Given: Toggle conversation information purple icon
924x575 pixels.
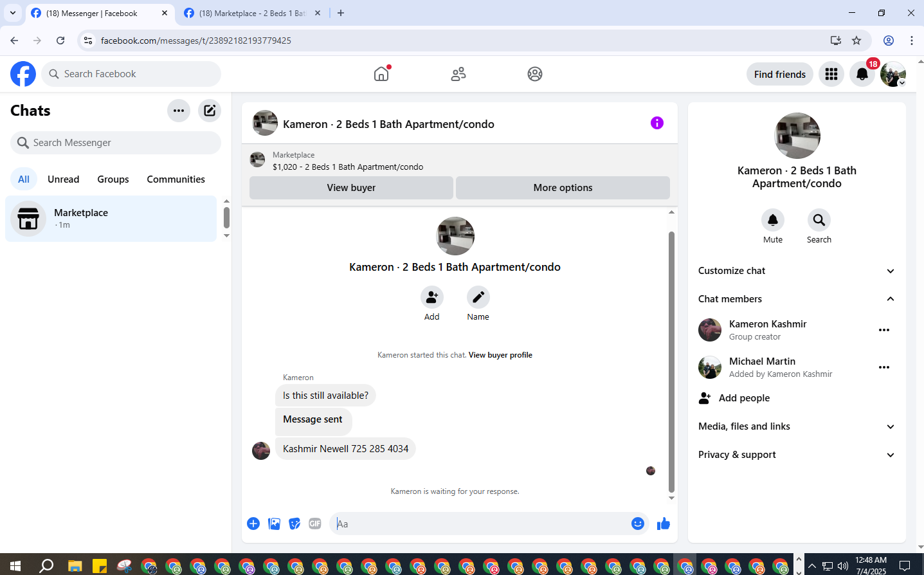Looking at the screenshot, I should click(657, 123).
